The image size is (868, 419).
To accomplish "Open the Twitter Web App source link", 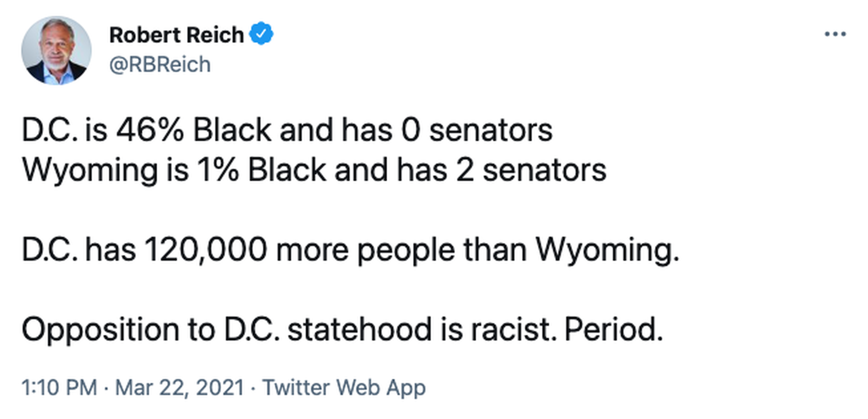I will point(344,387).
